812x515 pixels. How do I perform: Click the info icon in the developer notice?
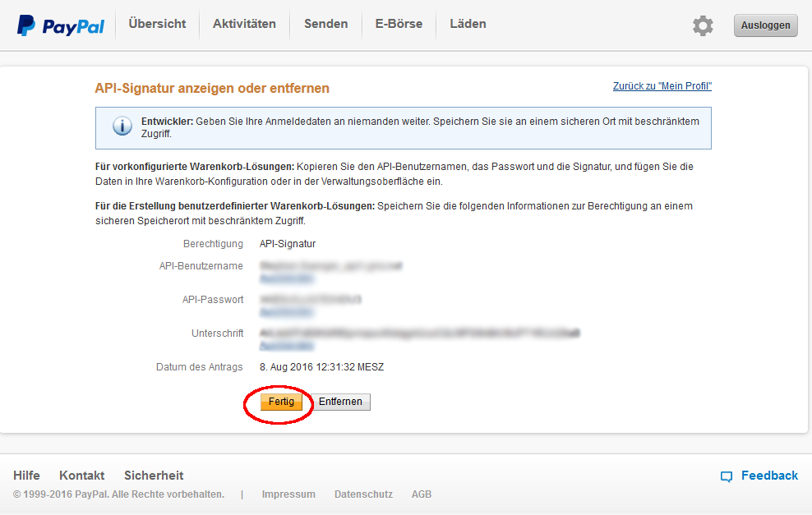122,126
